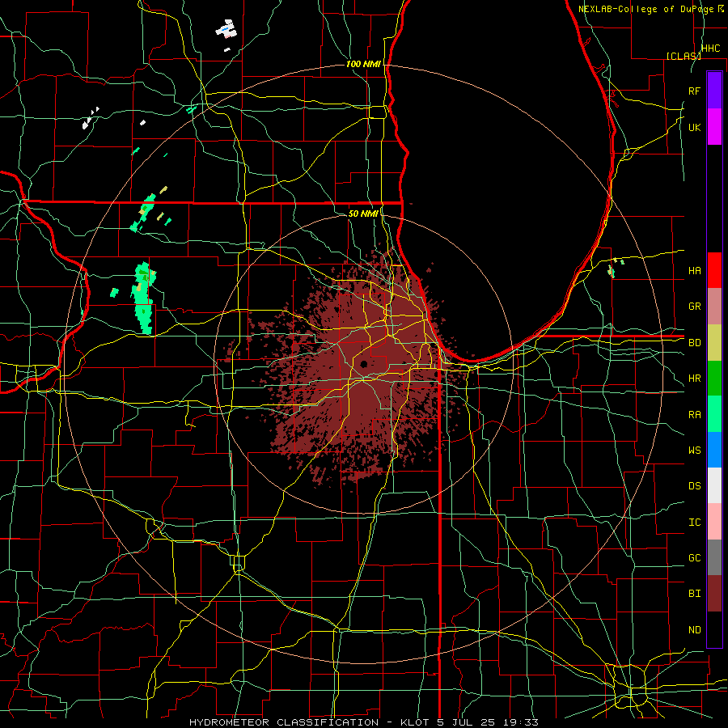Click the purple RF legend color swatch
The width and height of the screenshot is (728, 728).
(714, 90)
